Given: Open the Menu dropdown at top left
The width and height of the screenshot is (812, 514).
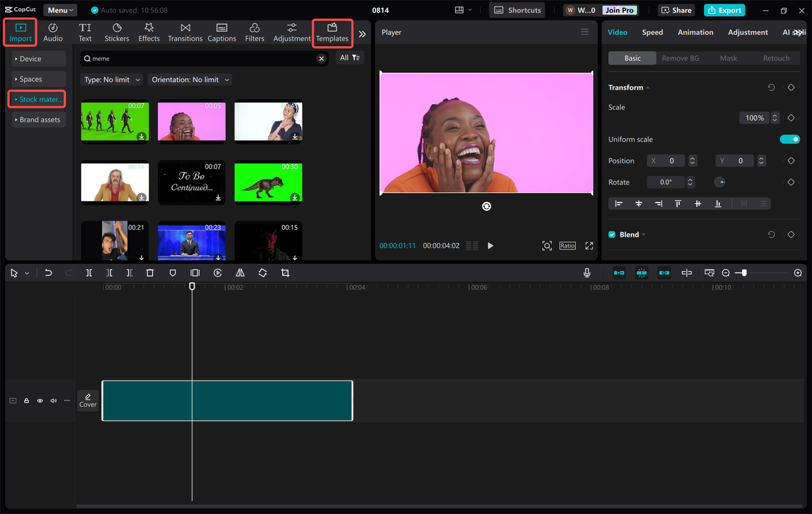Looking at the screenshot, I should click(x=60, y=10).
